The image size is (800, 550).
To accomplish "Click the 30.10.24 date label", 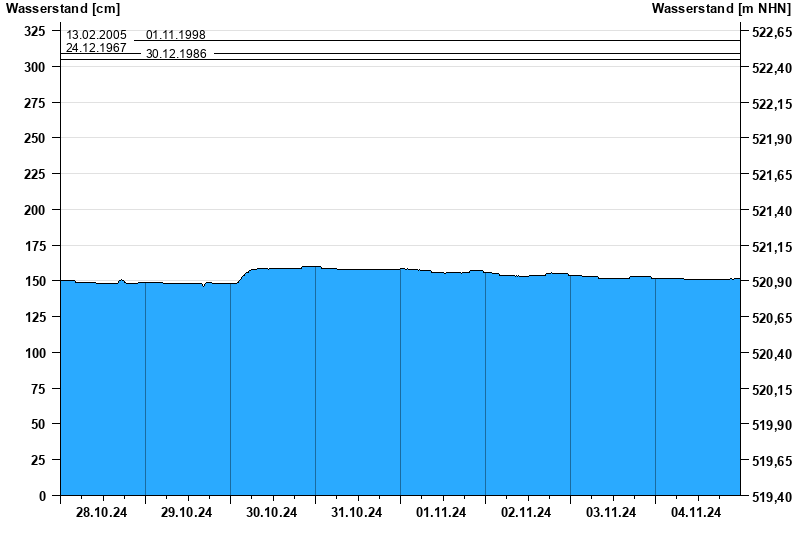I will pos(272,513).
